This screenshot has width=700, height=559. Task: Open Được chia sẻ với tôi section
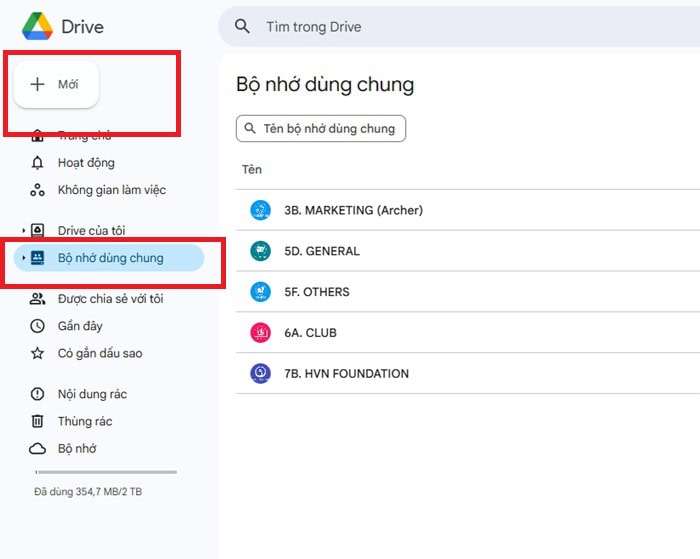coord(110,299)
